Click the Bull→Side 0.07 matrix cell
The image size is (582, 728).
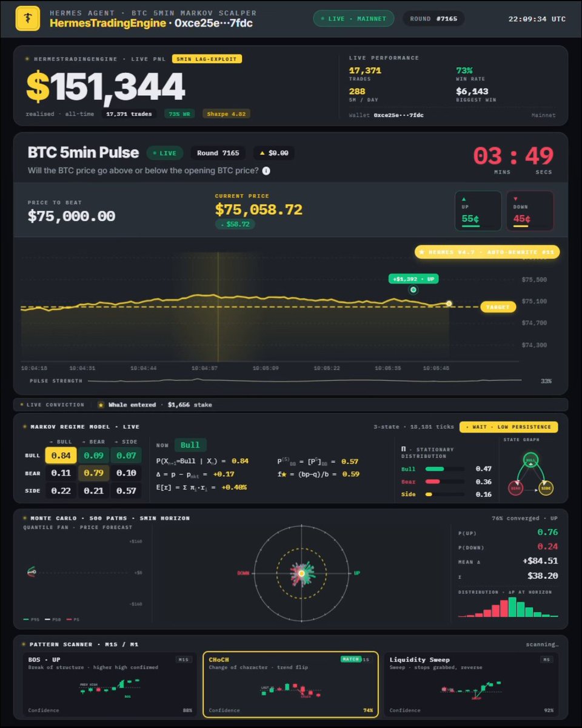126,456
